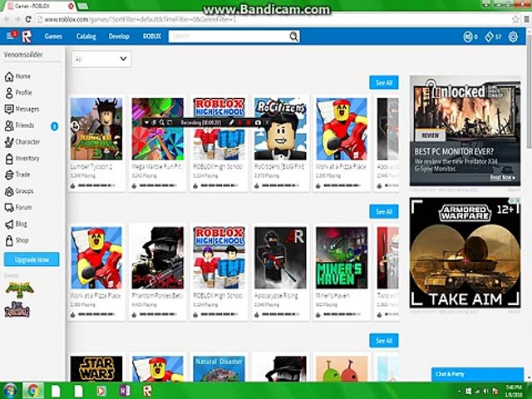
Task: Open the Mega Marble Run Pit thumbnail
Action: click(158, 129)
